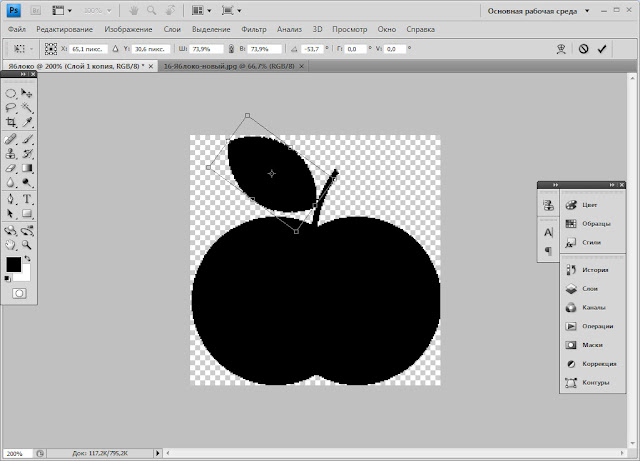Open the Paragraph panel icon

548,250
